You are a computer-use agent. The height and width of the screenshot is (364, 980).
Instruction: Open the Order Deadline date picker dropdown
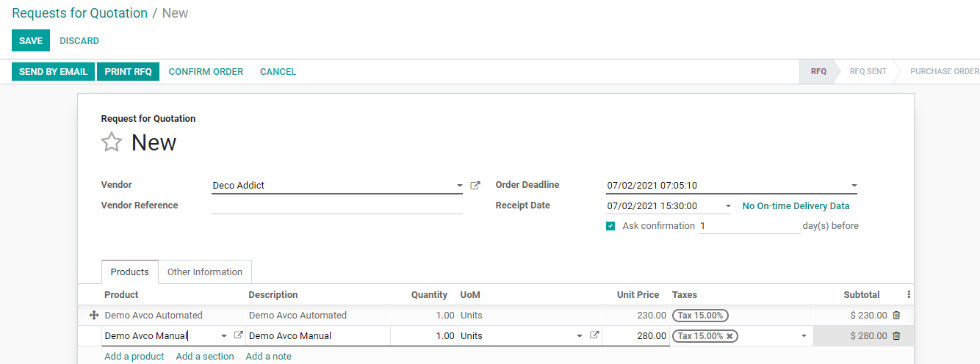tap(854, 186)
